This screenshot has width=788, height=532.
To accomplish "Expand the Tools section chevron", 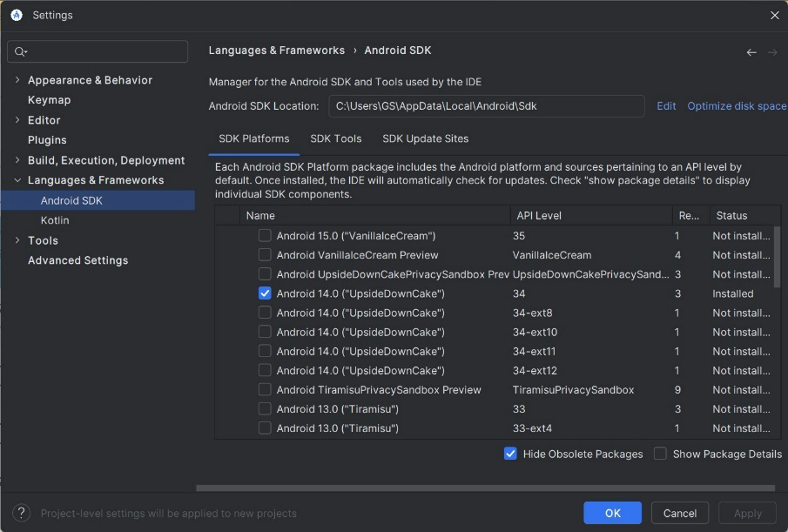I will coord(17,240).
